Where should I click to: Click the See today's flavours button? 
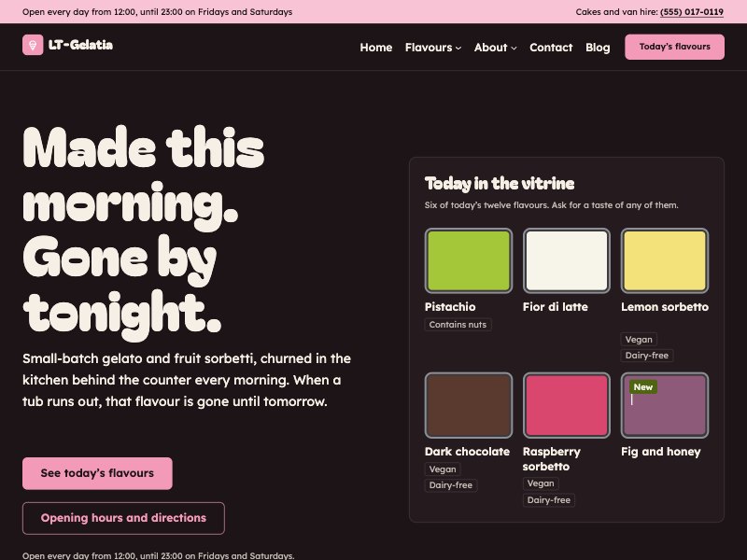click(97, 473)
